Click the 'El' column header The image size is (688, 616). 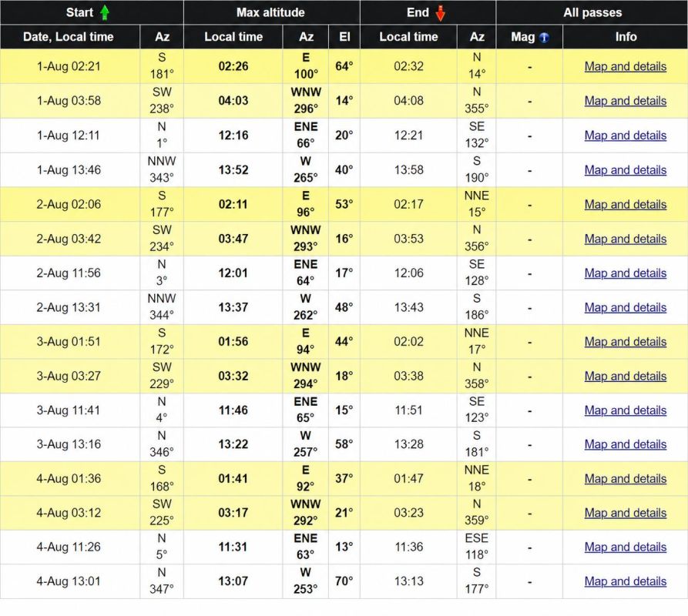(x=344, y=37)
